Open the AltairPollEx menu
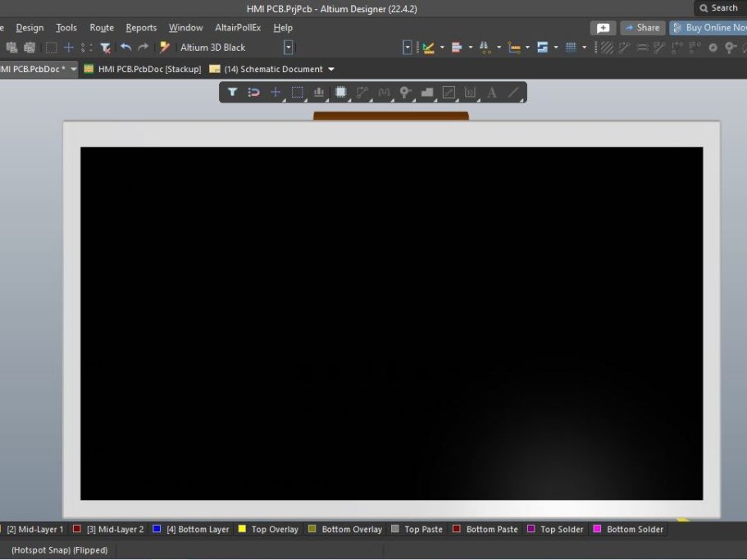 [x=238, y=28]
